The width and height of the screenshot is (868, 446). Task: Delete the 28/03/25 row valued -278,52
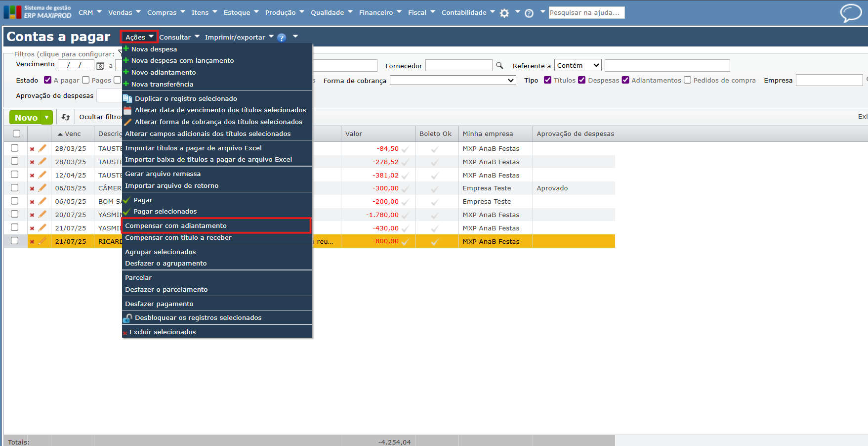pos(32,162)
